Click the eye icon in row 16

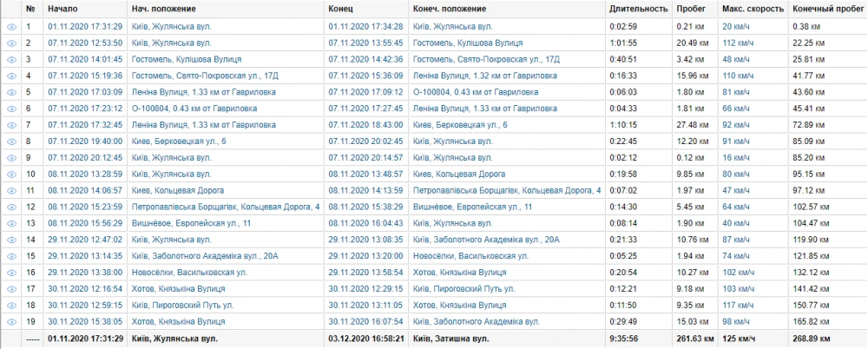tap(12, 272)
